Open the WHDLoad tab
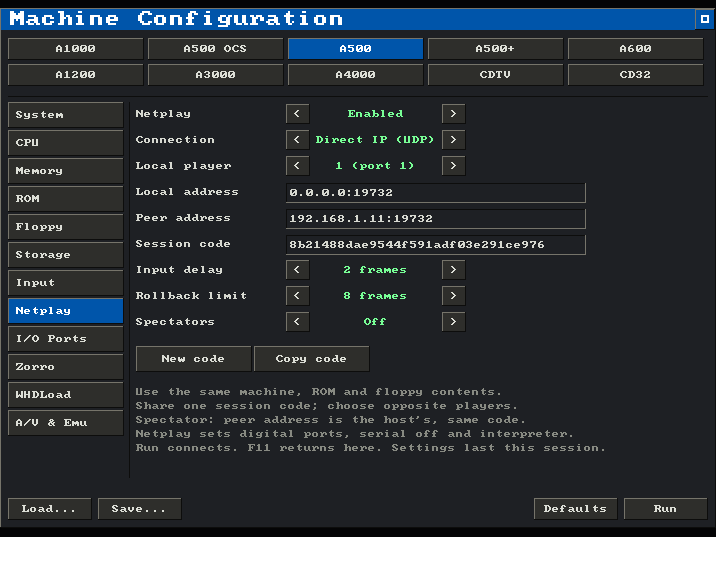Image resolution: width=716 pixels, height=581 pixels. [x=65, y=395]
